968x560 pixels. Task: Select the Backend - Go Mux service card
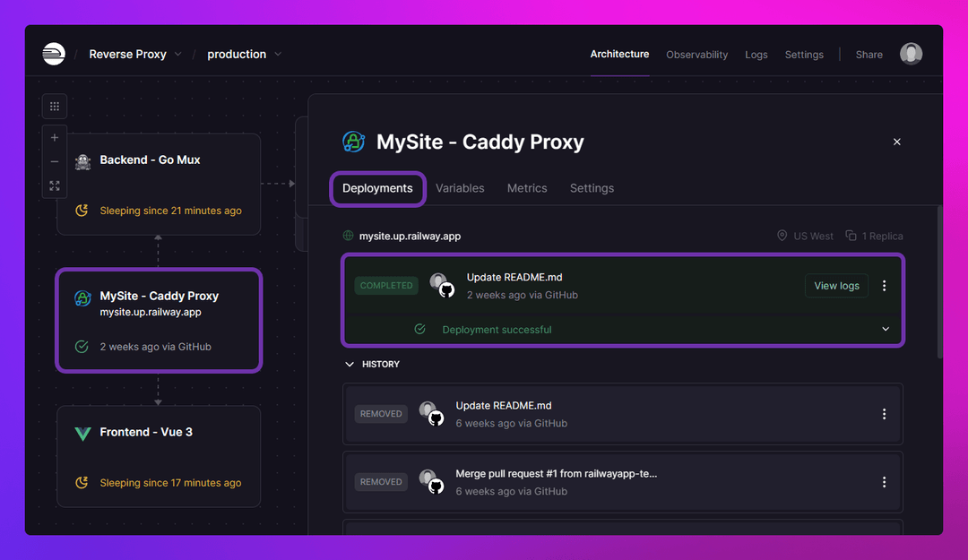tap(159, 184)
